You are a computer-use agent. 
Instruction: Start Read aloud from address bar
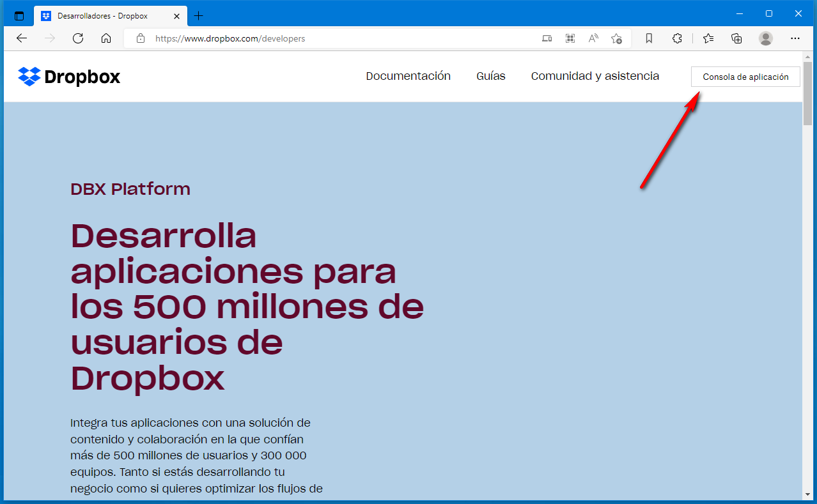pos(593,38)
